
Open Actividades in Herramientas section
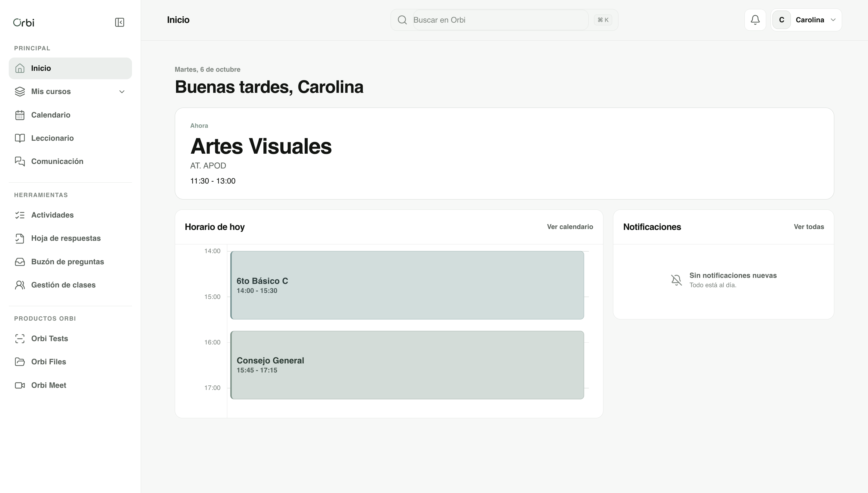click(70, 215)
